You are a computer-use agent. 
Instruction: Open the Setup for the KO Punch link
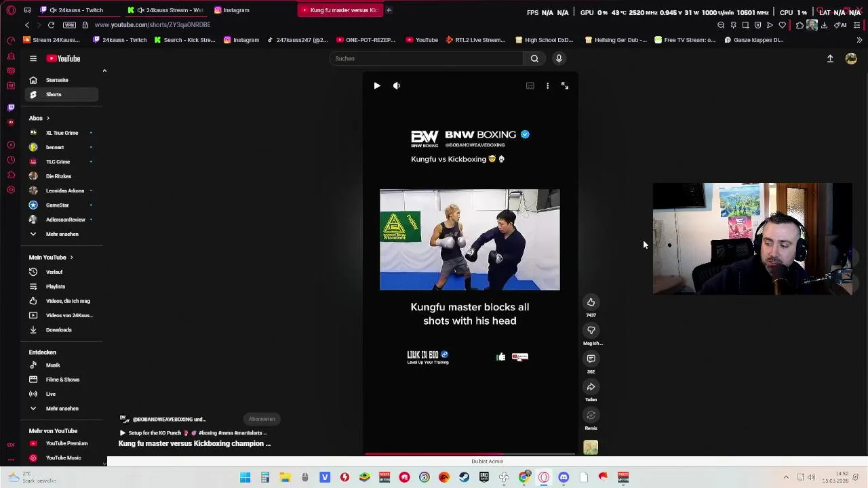tap(193, 432)
